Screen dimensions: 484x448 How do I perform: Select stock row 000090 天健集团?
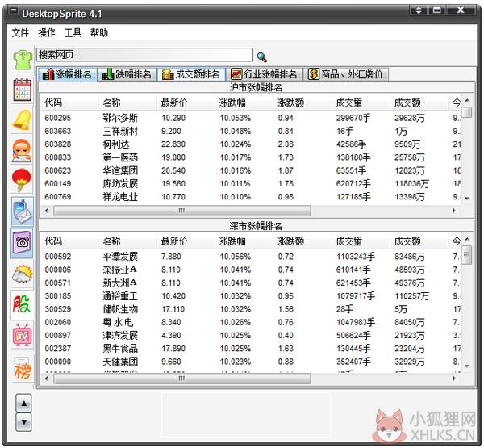click(250, 362)
